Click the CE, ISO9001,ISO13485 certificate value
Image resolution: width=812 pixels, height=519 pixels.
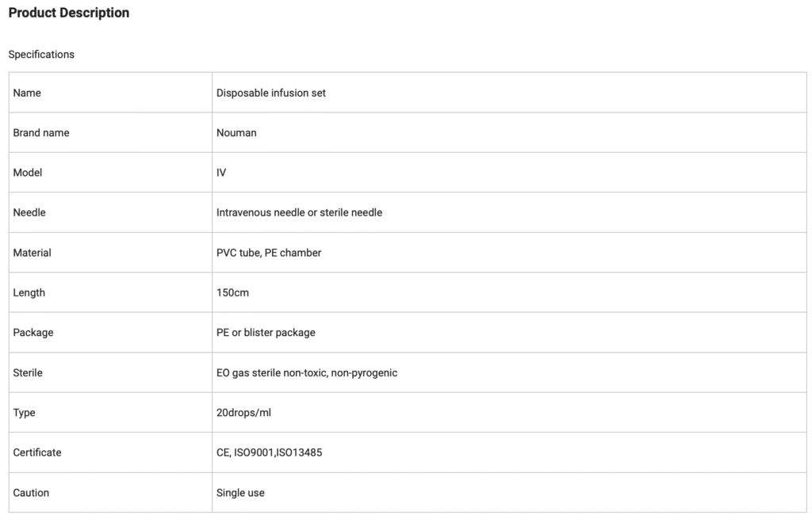[x=269, y=452]
